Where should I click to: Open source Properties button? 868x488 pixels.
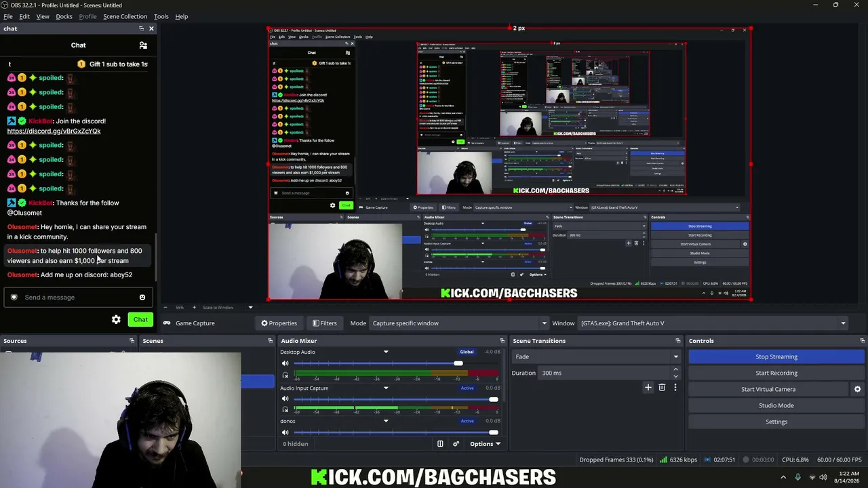tap(279, 323)
